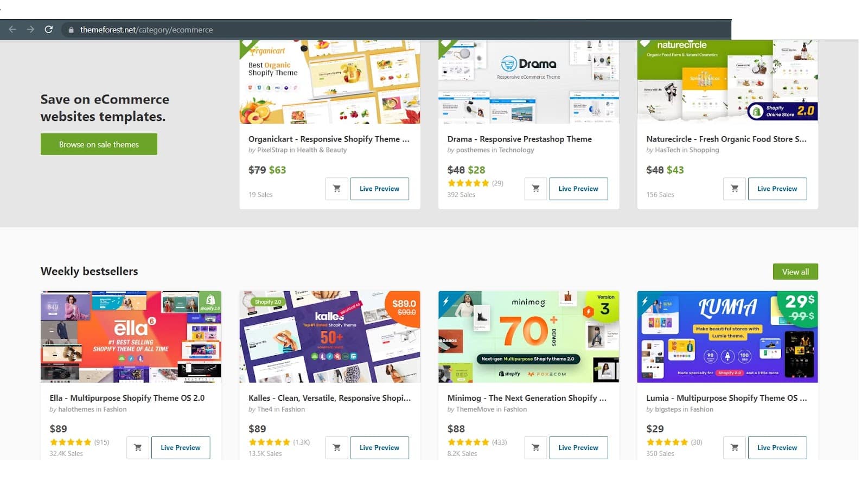Image resolution: width=868 pixels, height=488 pixels.
Task: Reload the page with the refresh icon
Action: 49,29
